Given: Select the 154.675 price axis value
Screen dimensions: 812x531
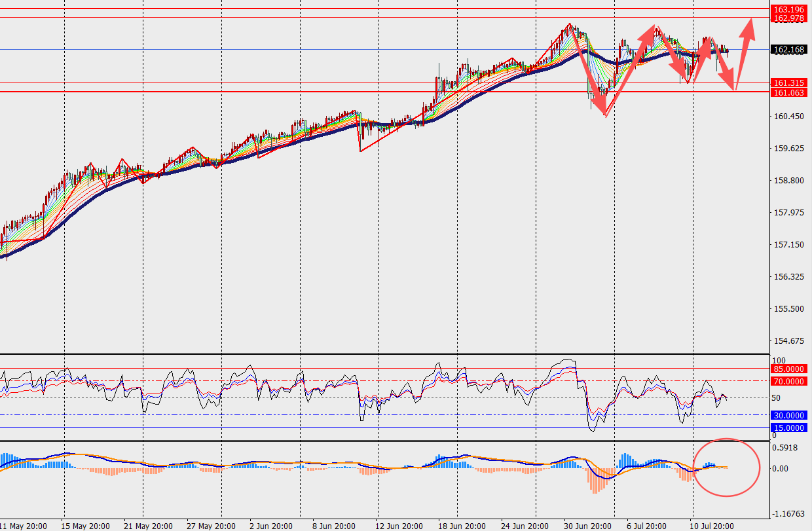Looking at the screenshot, I should [788, 341].
